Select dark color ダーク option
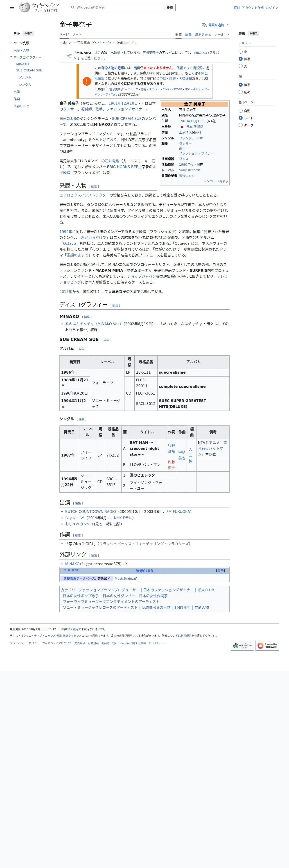Image resolution: width=289 pixels, height=868 pixels. 241,125
